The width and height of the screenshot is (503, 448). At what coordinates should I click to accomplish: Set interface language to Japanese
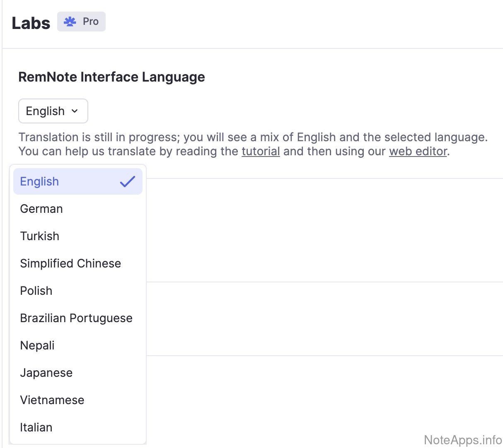(x=46, y=373)
